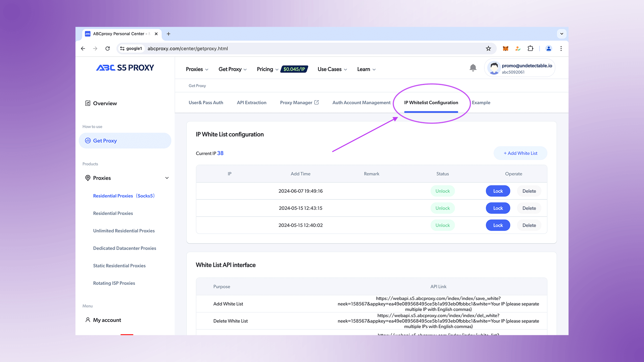Click the user avatar next to promo@undetectable.io
The height and width of the screenshot is (362, 644).
pos(494,68)
